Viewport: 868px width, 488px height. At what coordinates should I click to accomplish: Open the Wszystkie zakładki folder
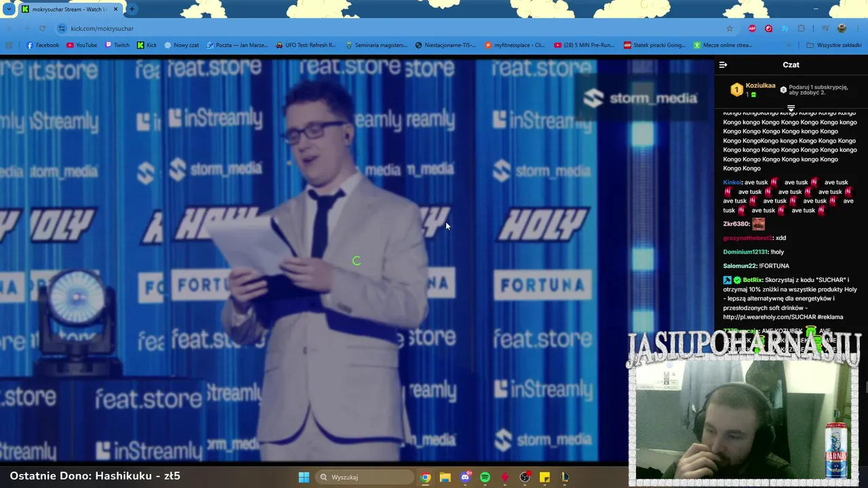(x=833, y=45)
